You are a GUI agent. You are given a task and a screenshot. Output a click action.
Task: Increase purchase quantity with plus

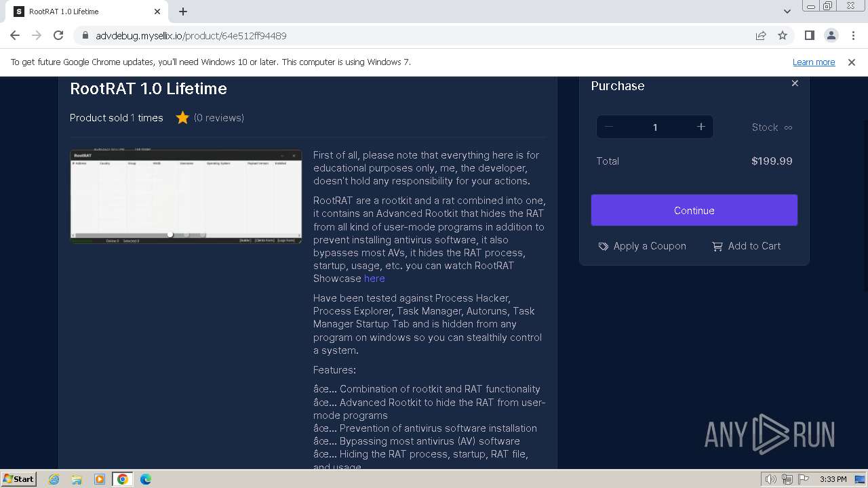pos(701,127)
